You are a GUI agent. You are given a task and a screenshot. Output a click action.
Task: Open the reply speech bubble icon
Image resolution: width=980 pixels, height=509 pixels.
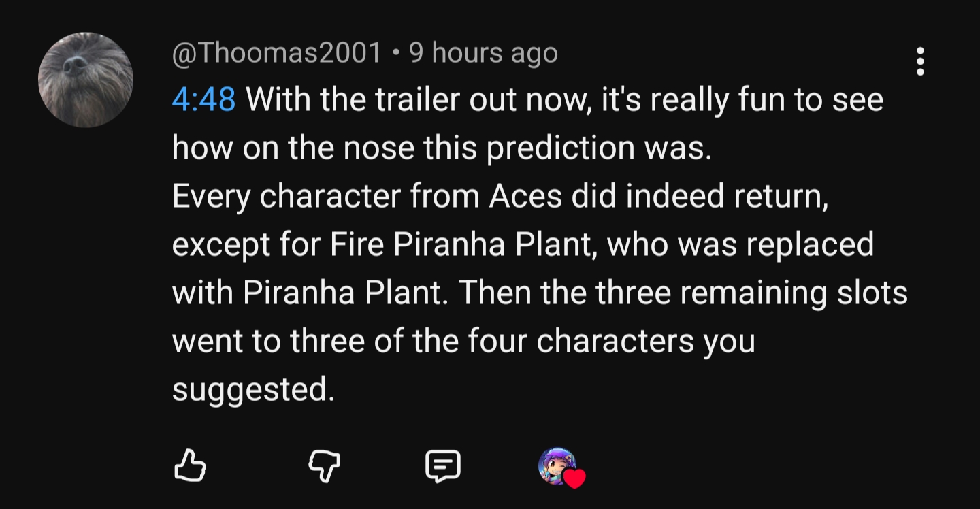pos(443,466)
